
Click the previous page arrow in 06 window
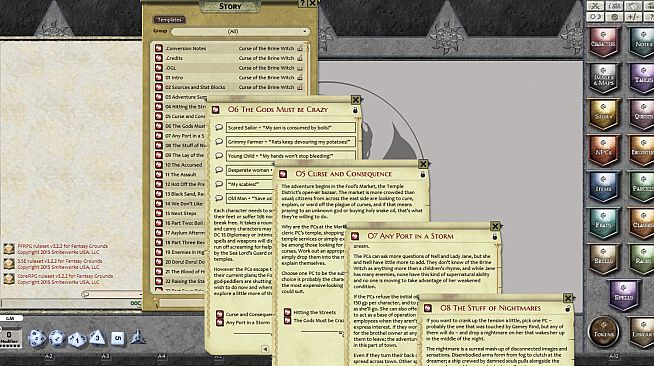(x=265, y=349)
